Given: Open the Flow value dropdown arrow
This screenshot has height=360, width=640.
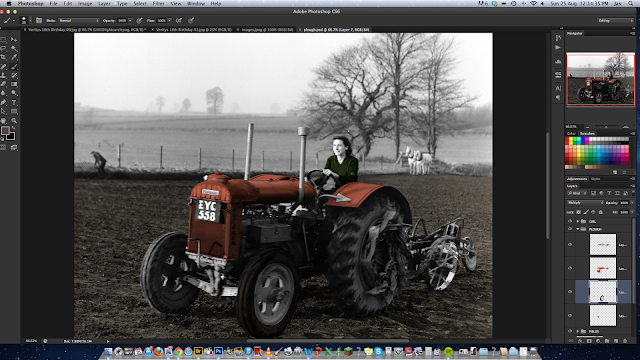Looking at the screenshot, I should (x=169, y=20).
